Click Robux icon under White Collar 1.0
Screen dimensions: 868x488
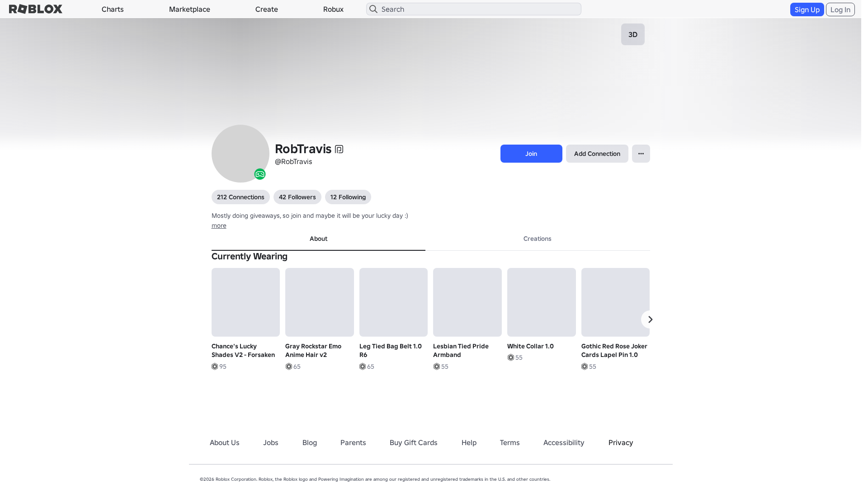click(510, 357)
